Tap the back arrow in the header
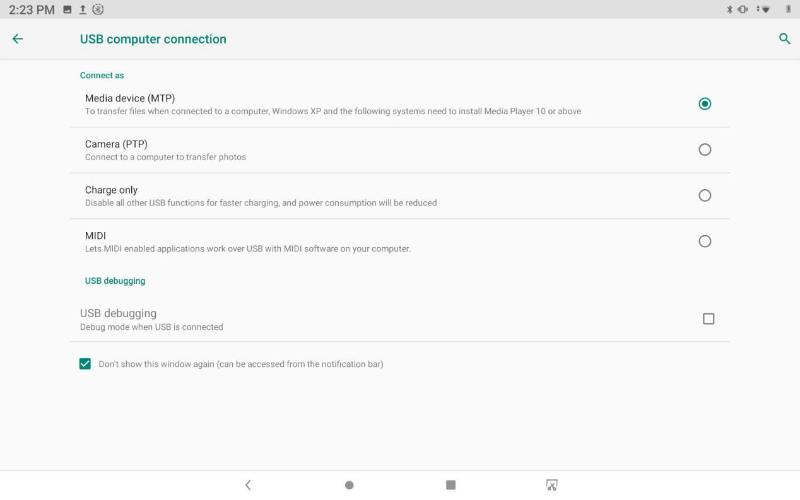The height and width of the screenshot is (500, 800). pos(17,39)
